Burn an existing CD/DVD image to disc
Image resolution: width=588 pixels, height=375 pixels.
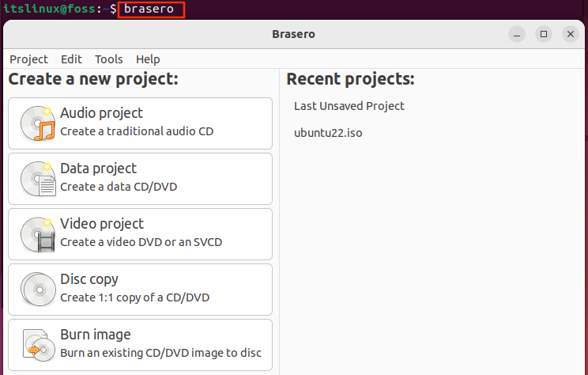[140, 345]
